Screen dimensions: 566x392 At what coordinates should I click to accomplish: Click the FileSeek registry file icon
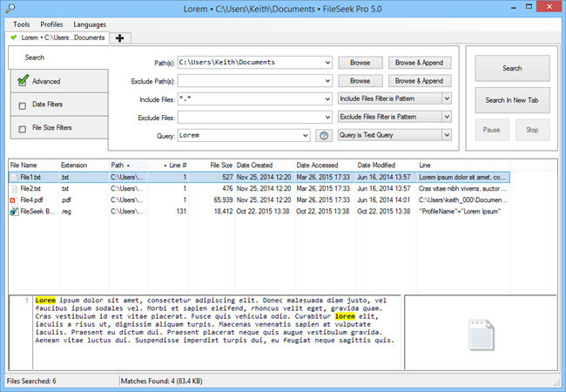[x=13, y=211]
